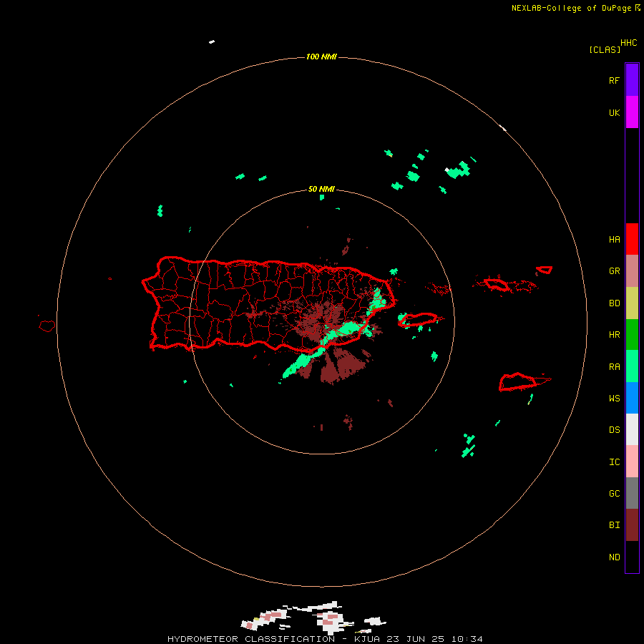Select the GC gray legend swatch
The height and width of the screenshot is (644, 644).
[x=632, y=493]
